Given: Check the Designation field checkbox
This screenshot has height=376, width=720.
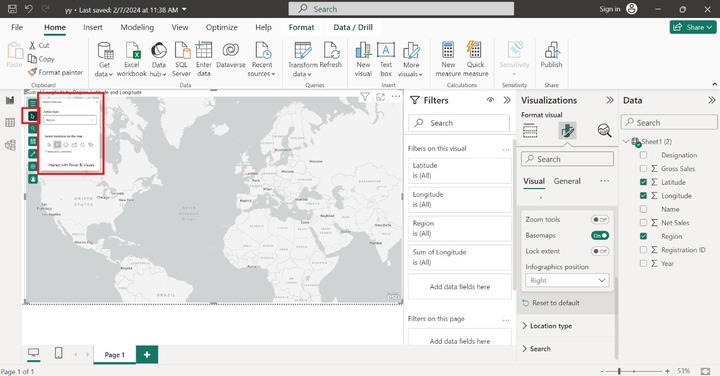Looking at the screenshot, I should 643,155.
